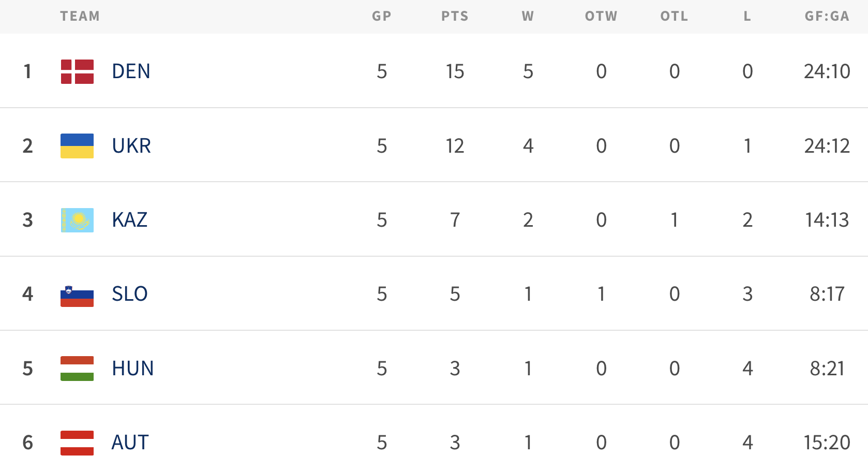The image size is (868, 470).
Task: Open the UKR team link
Action: pyautogui.click(x=131, y=146)
